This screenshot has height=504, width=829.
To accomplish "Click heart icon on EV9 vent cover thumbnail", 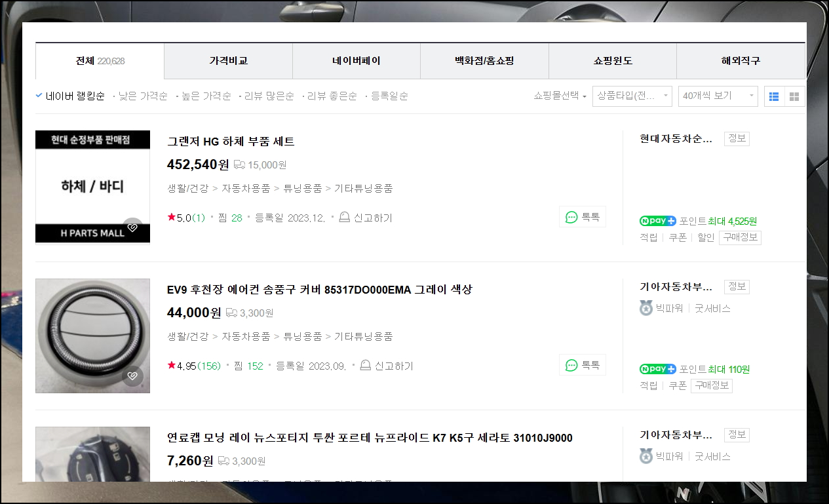I will click(132, 376).
